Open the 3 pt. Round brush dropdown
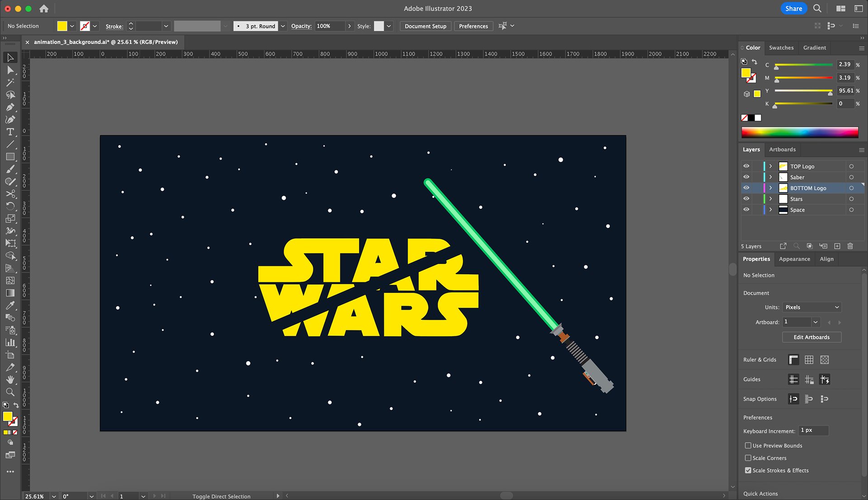 283,26
